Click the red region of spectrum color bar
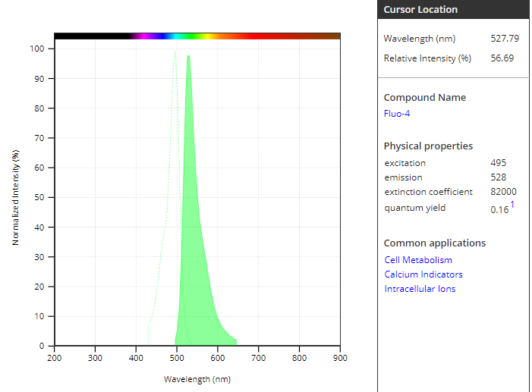 click(247, 36)
